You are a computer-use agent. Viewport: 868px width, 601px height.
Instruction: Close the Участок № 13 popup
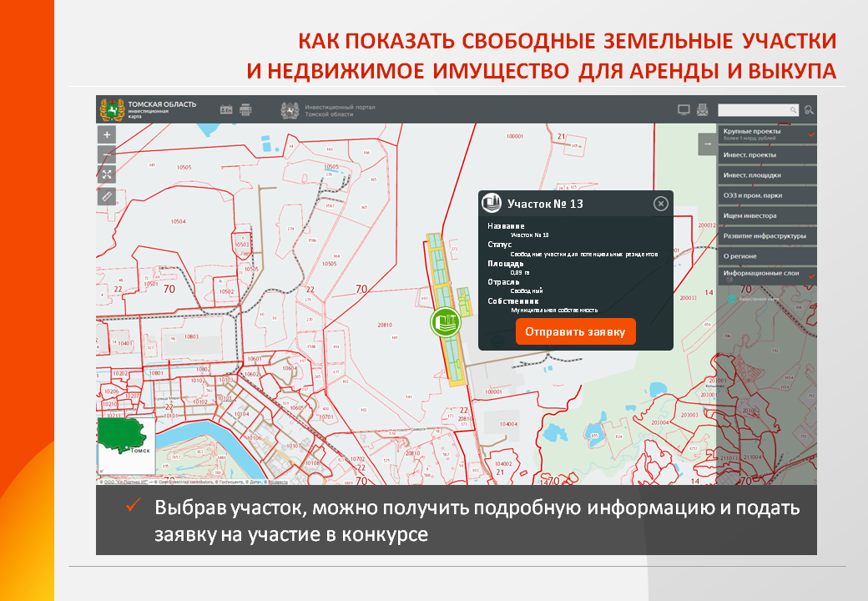pos(660,204)
